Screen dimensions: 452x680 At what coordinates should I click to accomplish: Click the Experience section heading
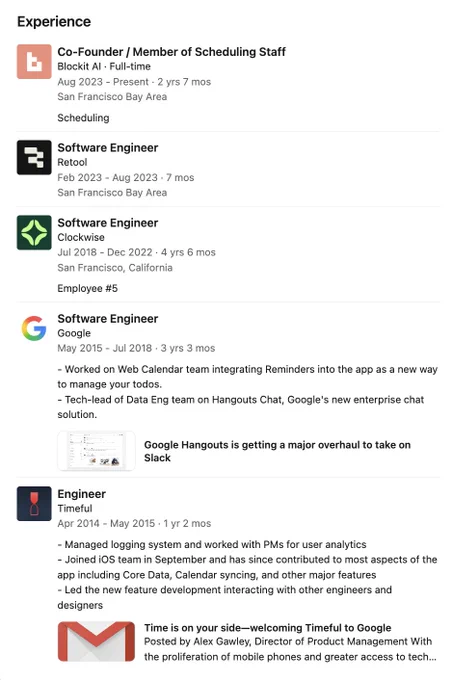pos(54,22)
